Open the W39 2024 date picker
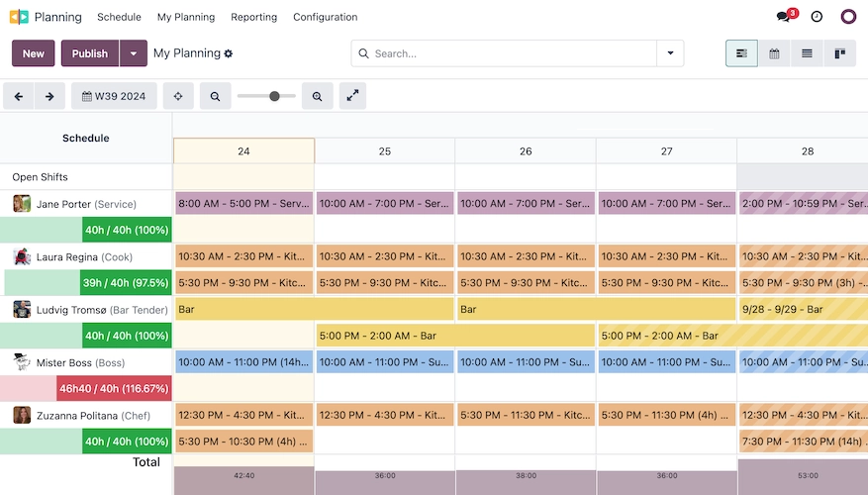 pos(114,96)
